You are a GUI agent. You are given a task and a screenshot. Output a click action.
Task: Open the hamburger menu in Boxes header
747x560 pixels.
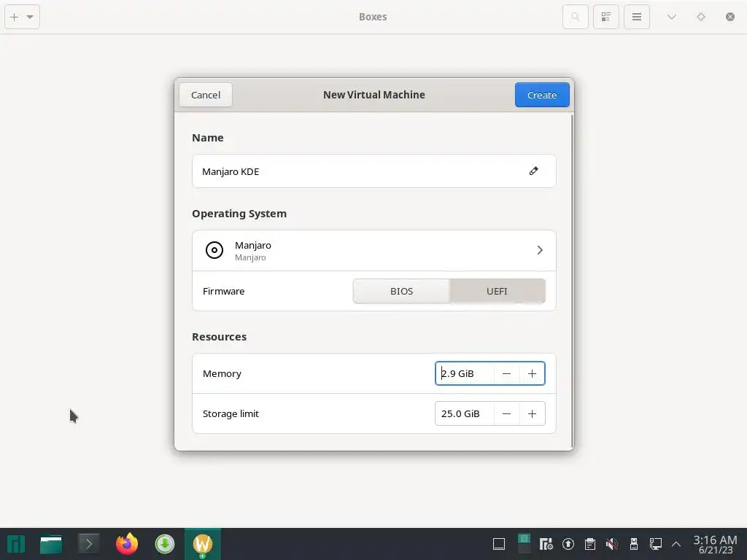coord(636,17)
